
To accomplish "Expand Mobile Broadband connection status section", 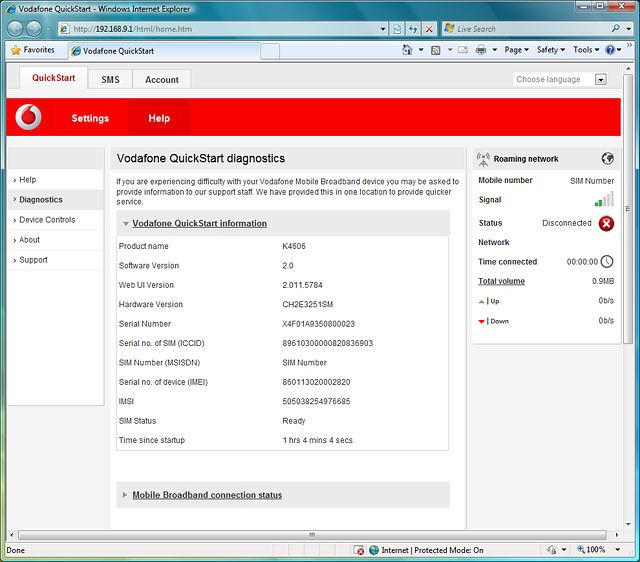I will (206, 495).
